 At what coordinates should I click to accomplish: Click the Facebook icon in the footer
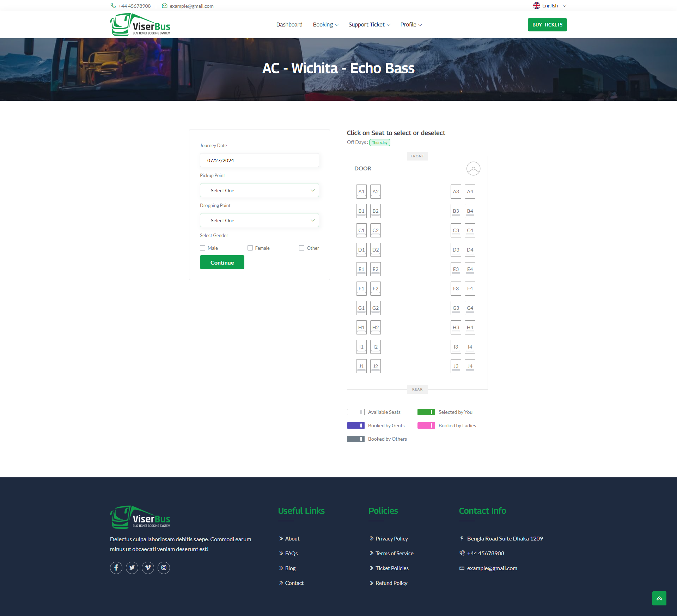coord(116,568)
